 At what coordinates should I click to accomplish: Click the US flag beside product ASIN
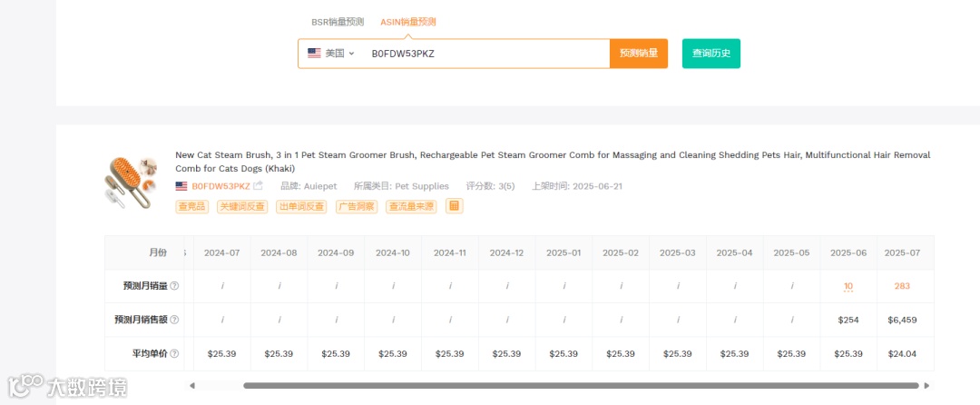(181, 186)
